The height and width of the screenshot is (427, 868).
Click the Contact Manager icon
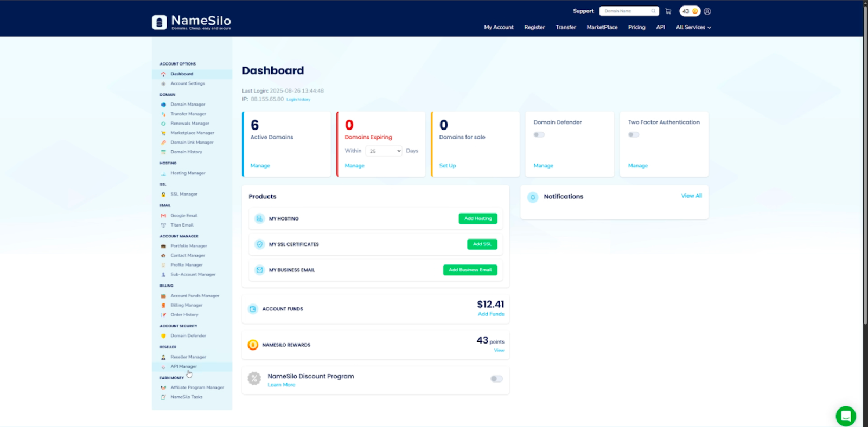coord(163,255)
